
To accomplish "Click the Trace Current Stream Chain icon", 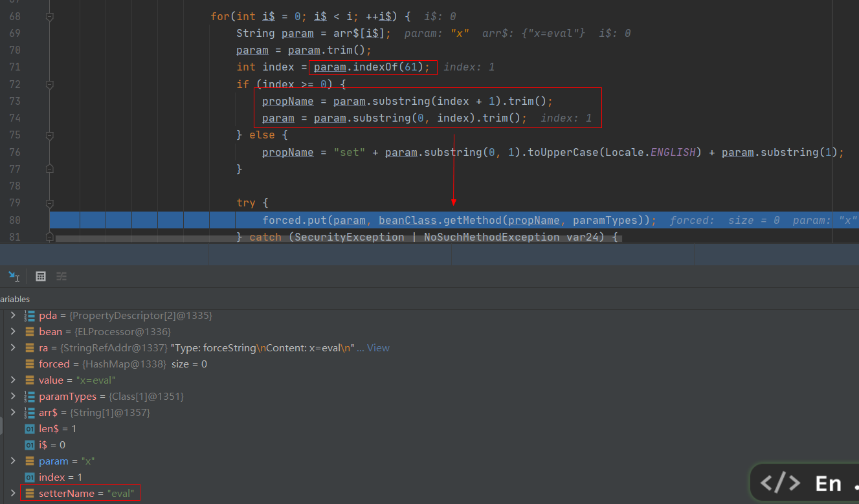I will point(61,276).
